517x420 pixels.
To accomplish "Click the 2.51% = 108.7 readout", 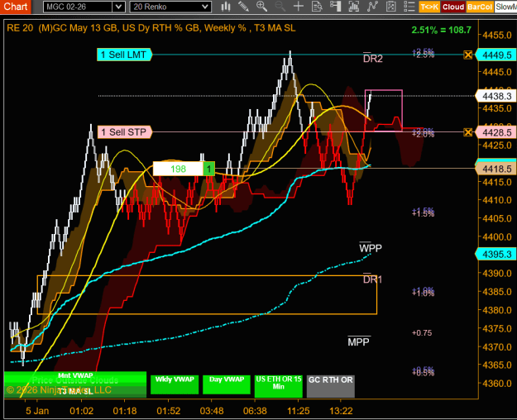I will pos(441,30).
